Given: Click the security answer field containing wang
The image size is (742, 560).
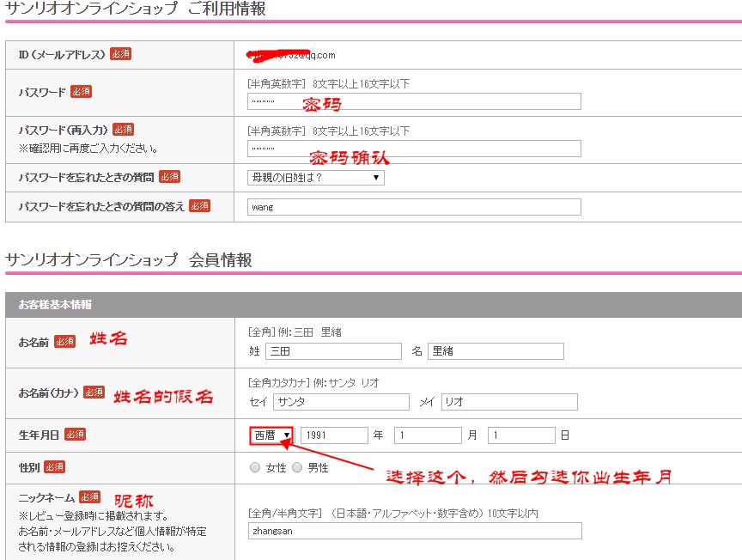Looking at the screenshot, I should pos(413,207).
